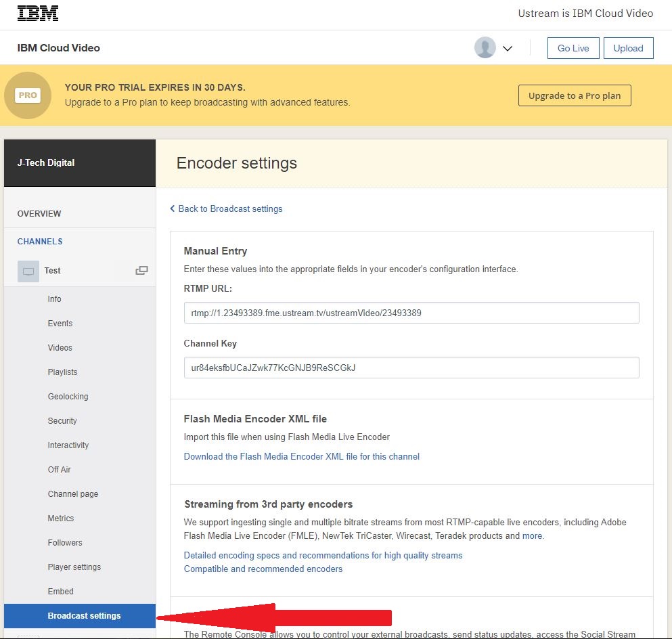Screen dimensions: 672x639
Task: Click Upgrade to a Pro plan
Action: 575,95
